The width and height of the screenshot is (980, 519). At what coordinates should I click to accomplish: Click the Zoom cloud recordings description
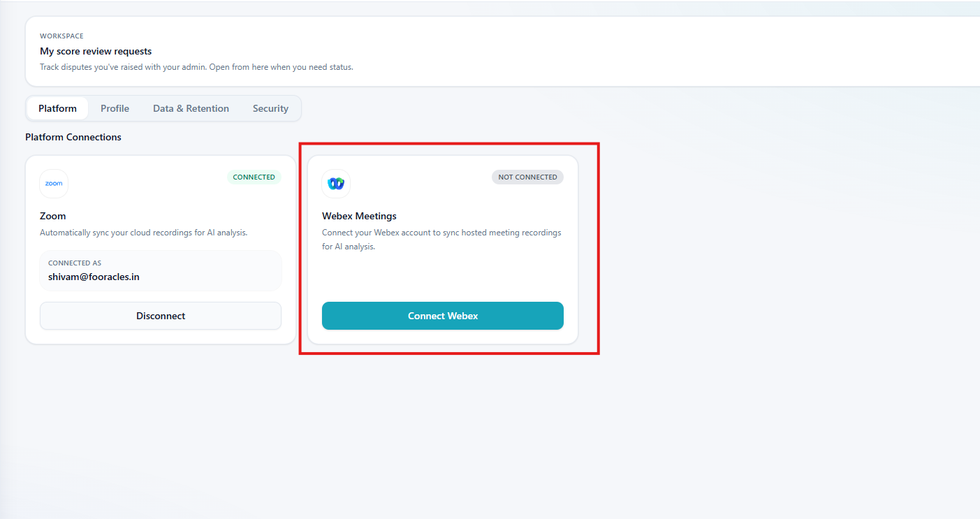(143, 233)
